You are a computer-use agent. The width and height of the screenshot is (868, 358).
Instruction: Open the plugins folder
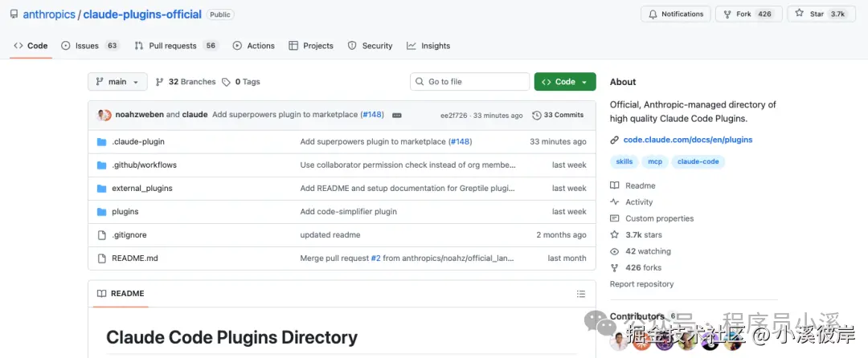tap(125, 212)
